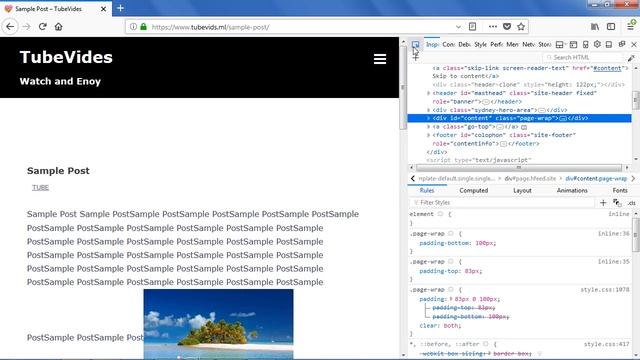Screen dimensions: 640x360
Task: Switch to the Debugger tab
Action: (x=464, y=44)
